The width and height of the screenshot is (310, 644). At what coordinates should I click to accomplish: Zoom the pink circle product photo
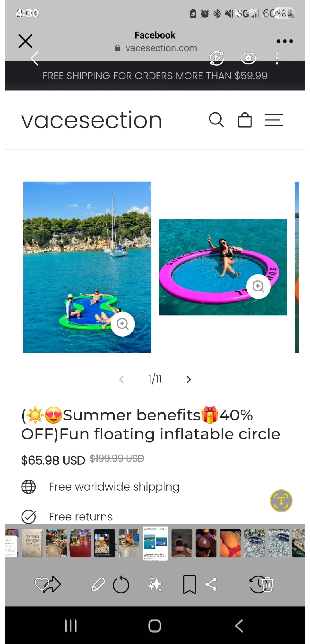(258, 287)
